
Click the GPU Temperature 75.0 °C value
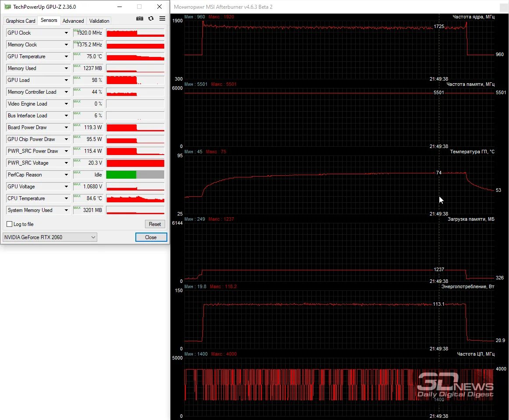coord(88,56)
